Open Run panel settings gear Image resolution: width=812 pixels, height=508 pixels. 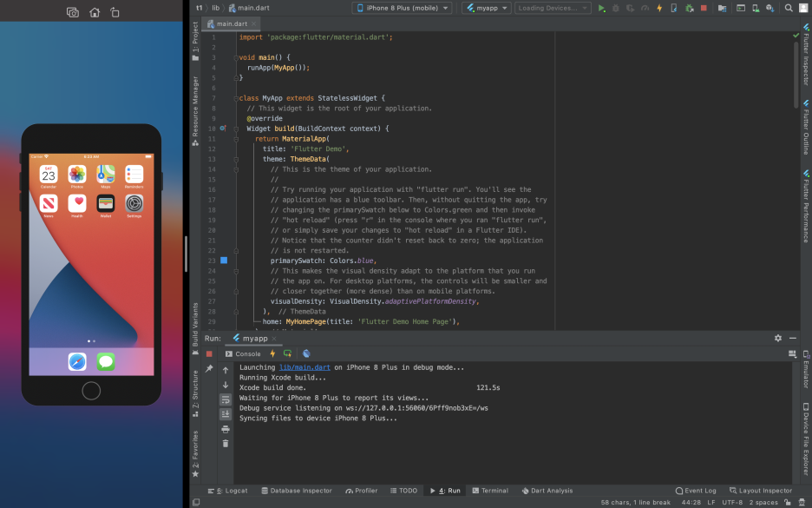(778, 338)
